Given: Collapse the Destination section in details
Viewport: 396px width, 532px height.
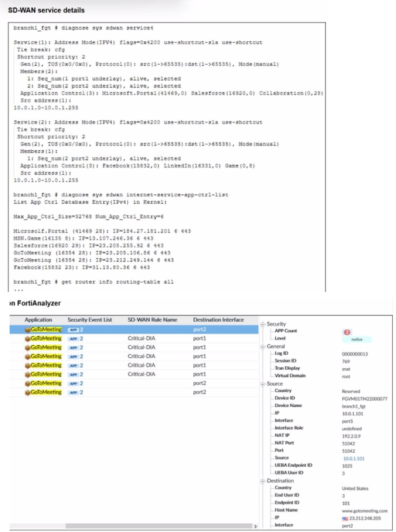Looking at the screenshot, I should pyautogui.click(x=262, y=481).
